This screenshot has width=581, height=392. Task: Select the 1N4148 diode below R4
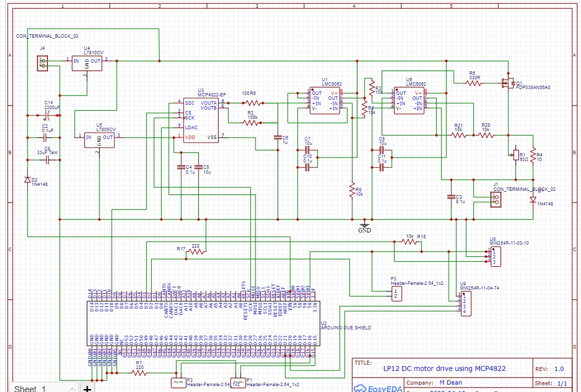coord(533,200)
